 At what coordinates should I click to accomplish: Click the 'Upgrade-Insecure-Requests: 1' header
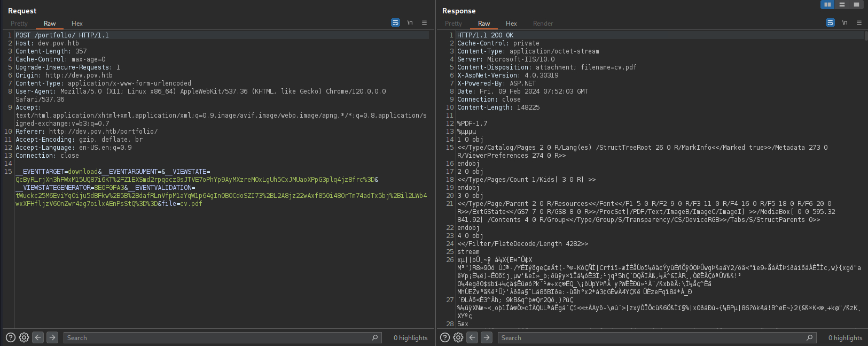[68, 67]
